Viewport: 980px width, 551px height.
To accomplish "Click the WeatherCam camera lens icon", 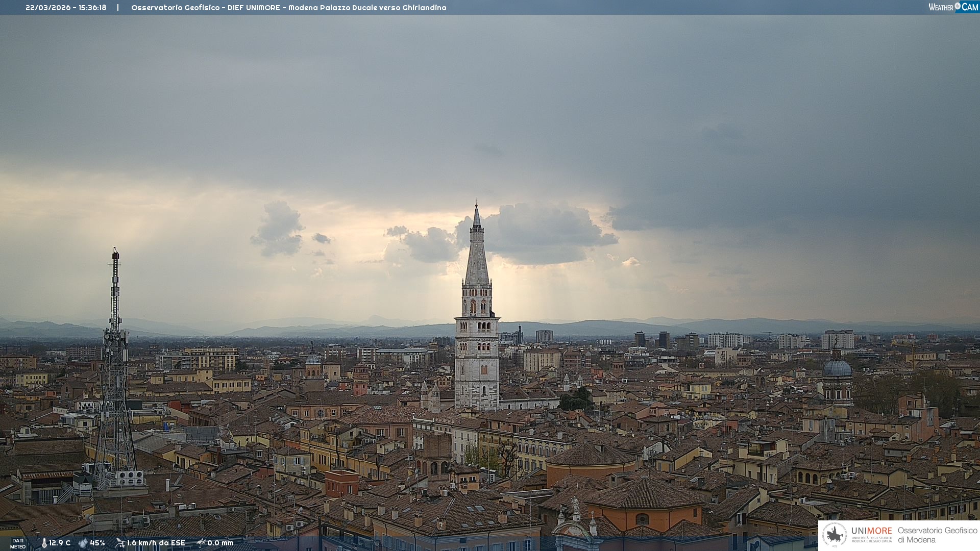I will (958, 6).
